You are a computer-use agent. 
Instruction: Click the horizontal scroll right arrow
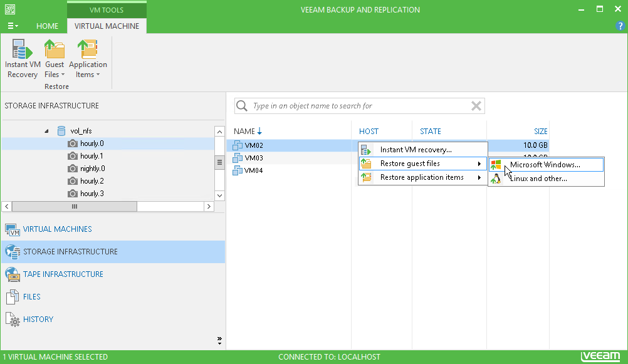click(x=209, y=206)
